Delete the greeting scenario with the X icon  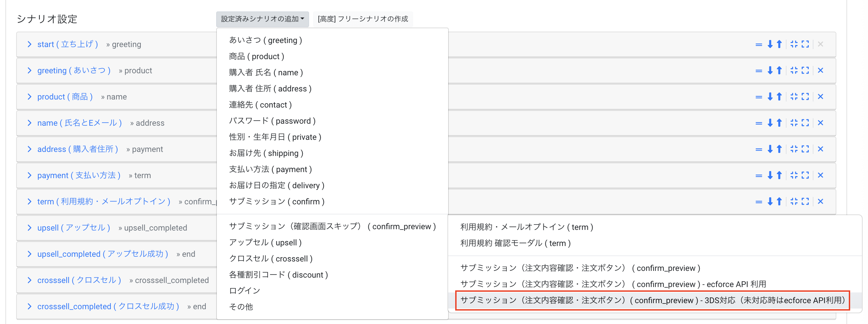coord(821,70)
